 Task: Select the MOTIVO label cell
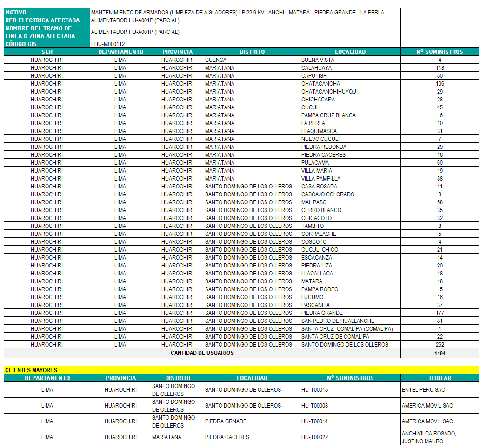click(47, 12)
